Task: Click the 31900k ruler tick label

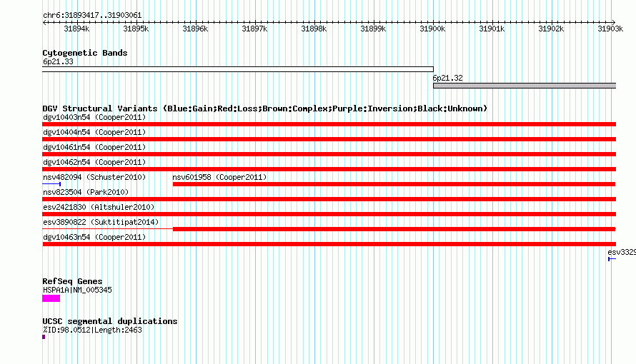Action: [432, 29]
